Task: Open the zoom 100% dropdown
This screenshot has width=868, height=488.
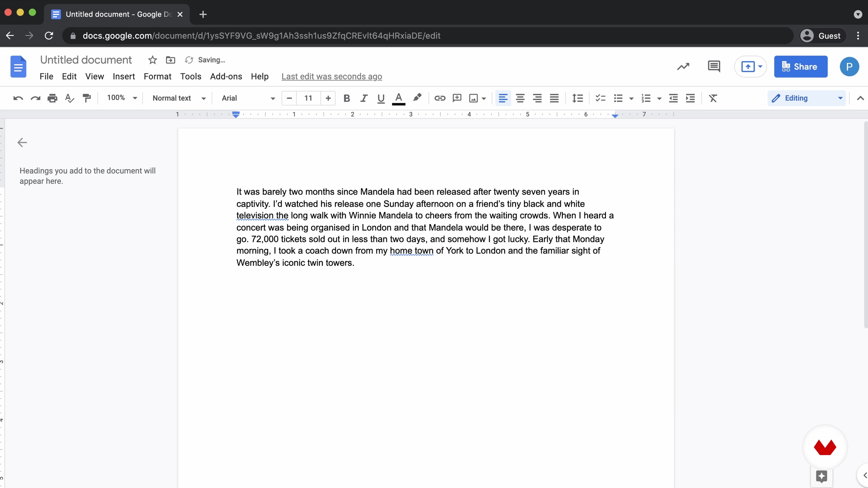Action: [x=122, y=98]
